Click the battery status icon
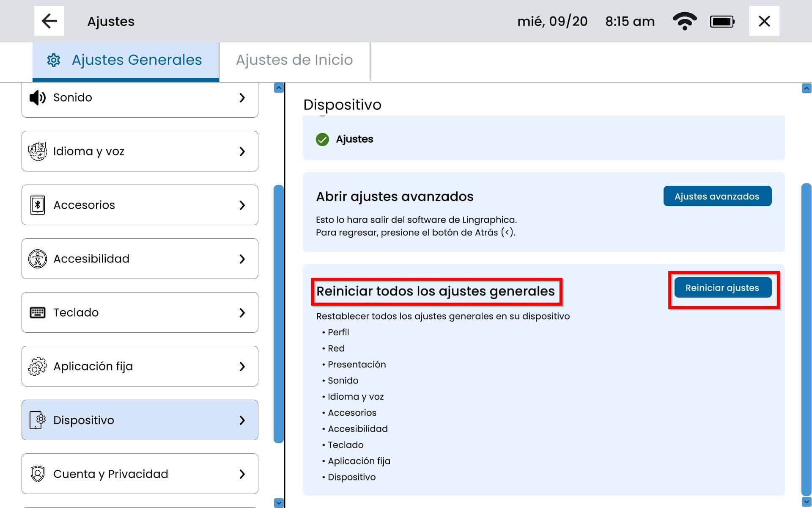This screenshot has height=508, width=812. click(x=722, y=21)
